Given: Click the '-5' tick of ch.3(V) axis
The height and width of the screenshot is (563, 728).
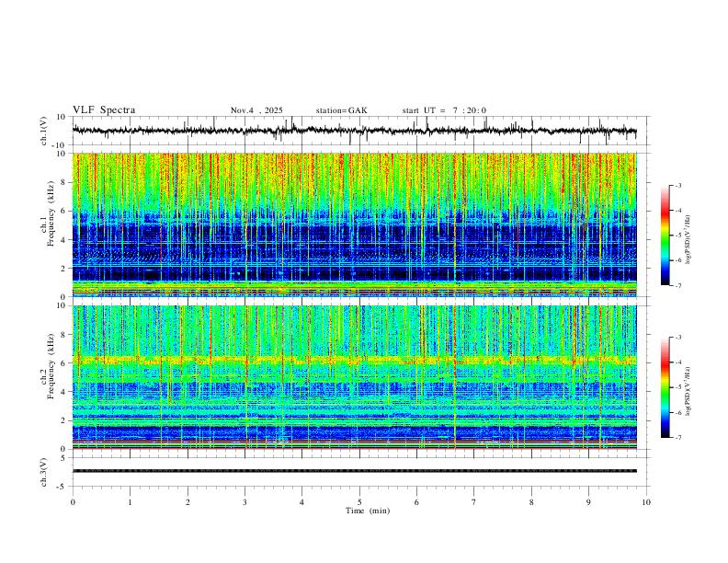Looking at the screenshot, I should (63, 487).
